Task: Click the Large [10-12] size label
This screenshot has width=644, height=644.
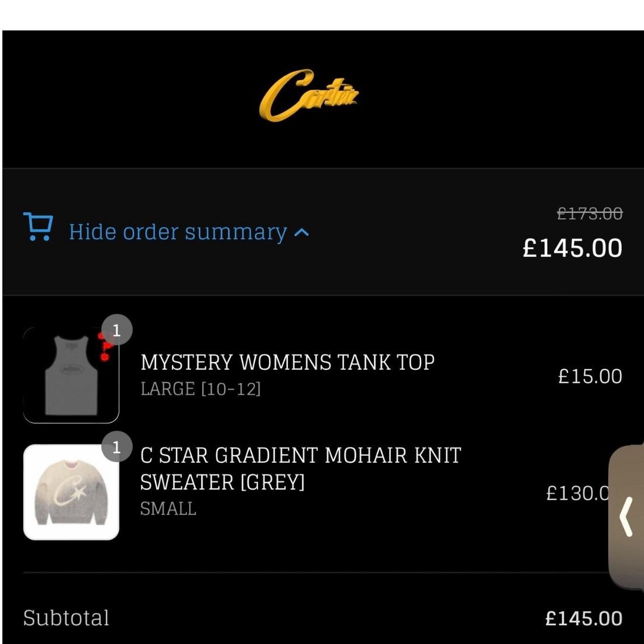Action: coord(200,389)
